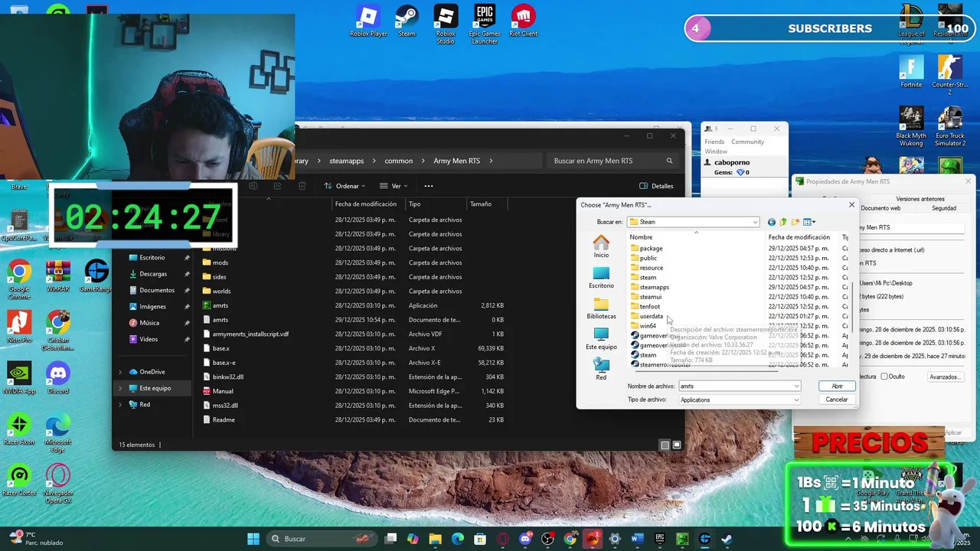
Task: Launch Euro Truck Simulator 2 icon
Action: [950, 126]
